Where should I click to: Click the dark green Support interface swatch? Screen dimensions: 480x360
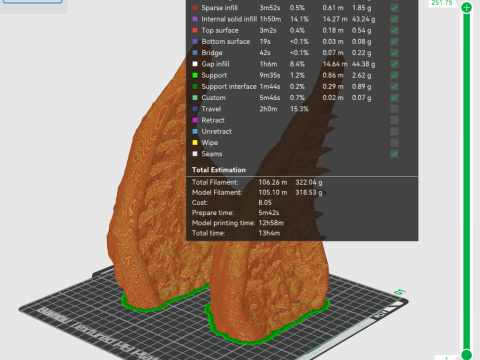pyautogui.click(x=195, y=87)
